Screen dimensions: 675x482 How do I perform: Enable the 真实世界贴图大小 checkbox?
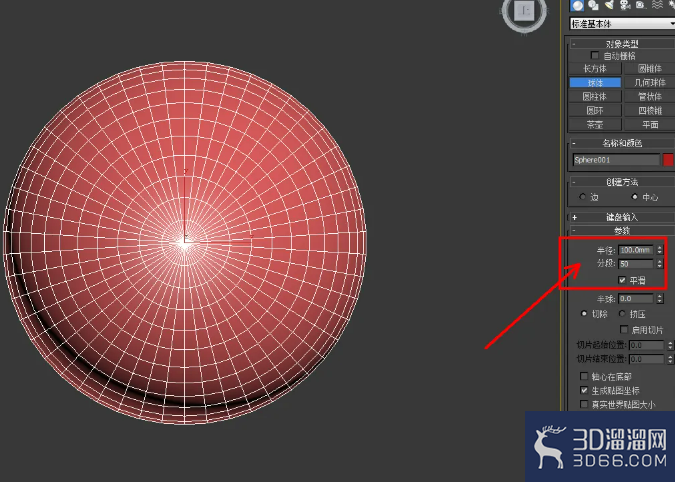[x=584, y=404]
